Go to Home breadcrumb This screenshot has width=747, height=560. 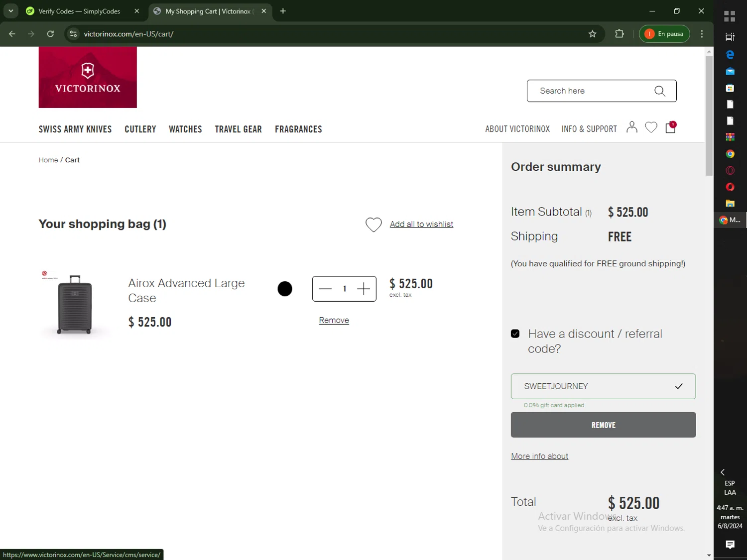(x=48, y=160)
